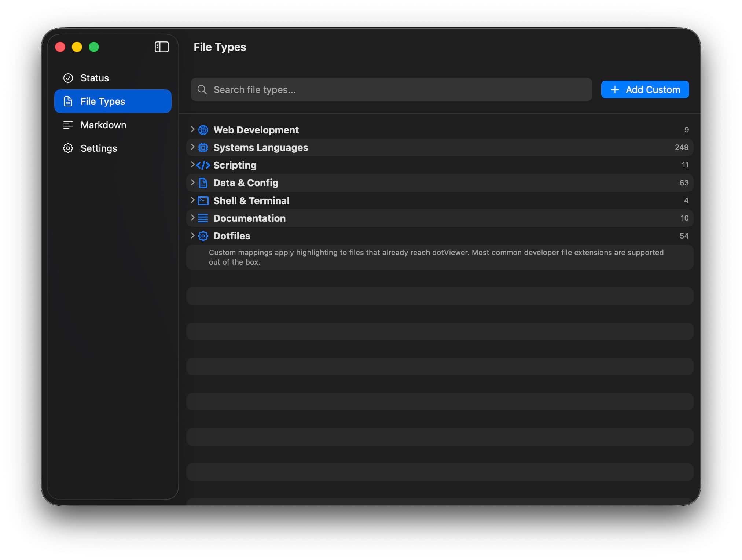Click the Shell & Terminal prompt icon
Screen dimensions: 742x560
point(203,200)
